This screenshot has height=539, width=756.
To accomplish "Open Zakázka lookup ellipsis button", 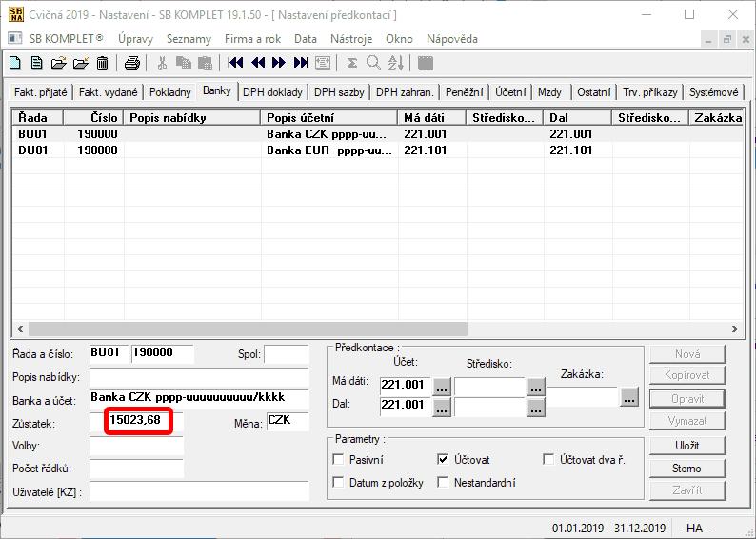I will (x=628, y=397).
